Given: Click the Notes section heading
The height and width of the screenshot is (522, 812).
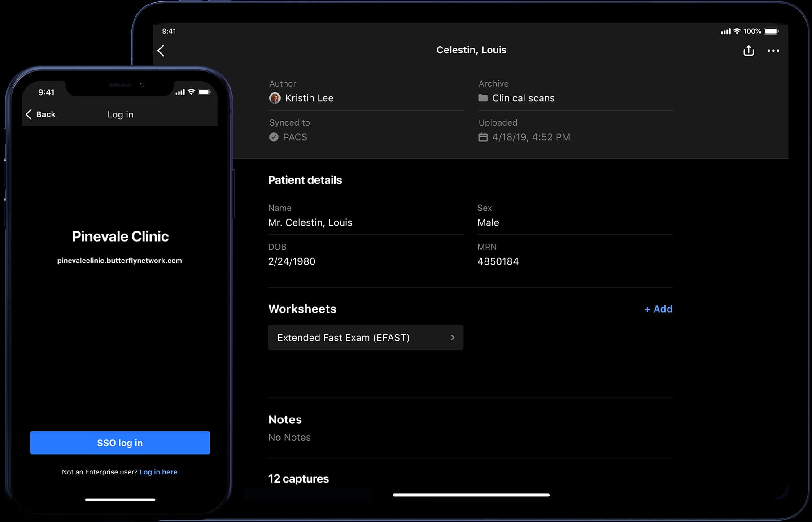Looking at the screenshot, I should (x=285, y=420).
